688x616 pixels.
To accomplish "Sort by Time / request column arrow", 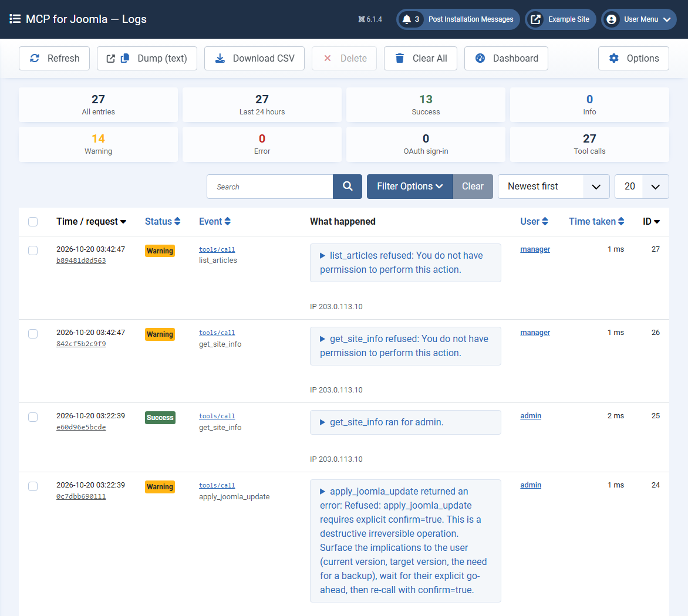I will (x=123, y=222).
